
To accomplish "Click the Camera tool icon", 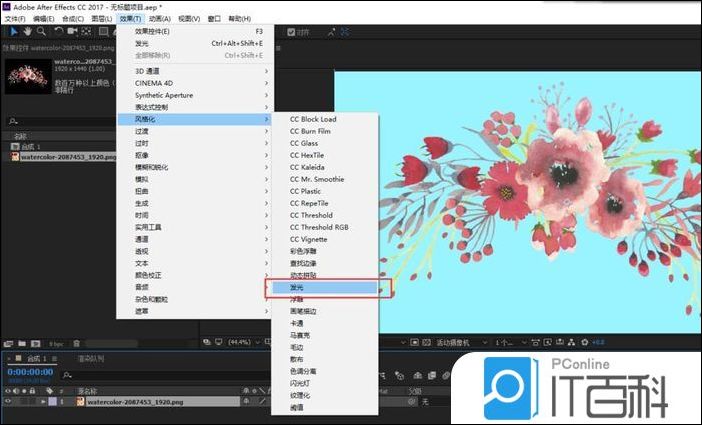I will click(x=73, y=32).
